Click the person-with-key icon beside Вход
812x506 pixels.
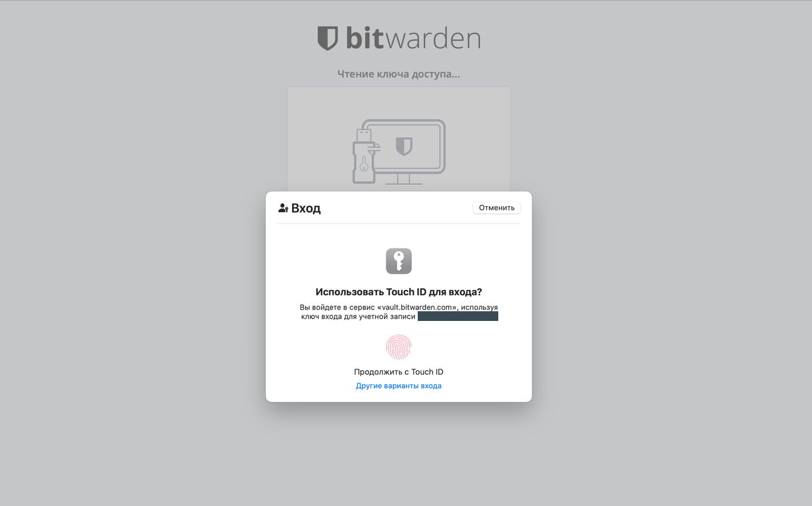pos(283,208)
